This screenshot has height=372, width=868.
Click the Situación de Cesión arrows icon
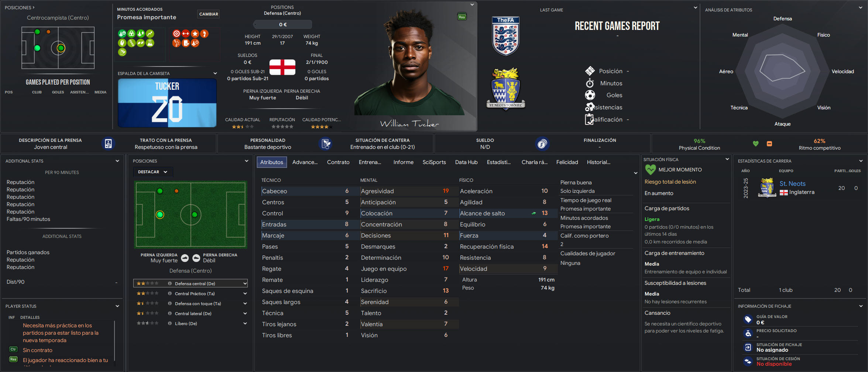pyautogui.click(x=748, y=361)
